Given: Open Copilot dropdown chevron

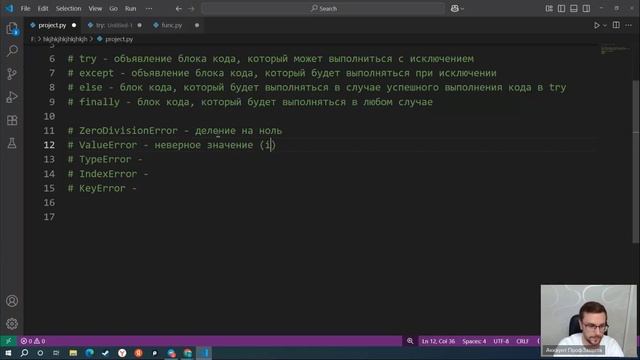Looking at the screenshot, I should pos(462,9).
